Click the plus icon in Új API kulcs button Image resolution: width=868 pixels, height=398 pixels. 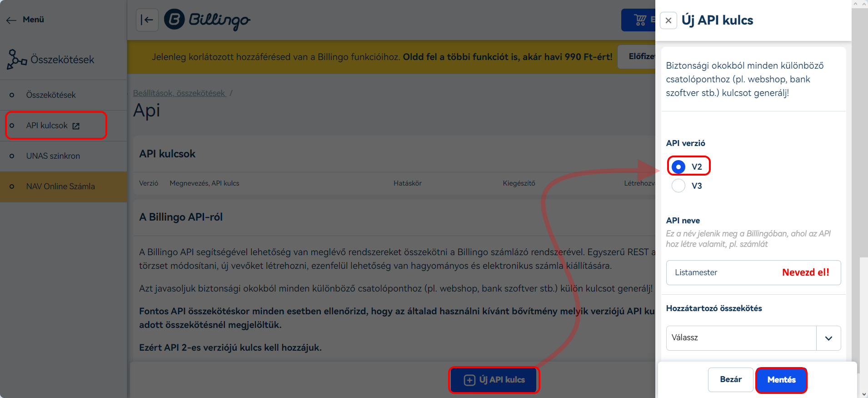pos(469,380)
